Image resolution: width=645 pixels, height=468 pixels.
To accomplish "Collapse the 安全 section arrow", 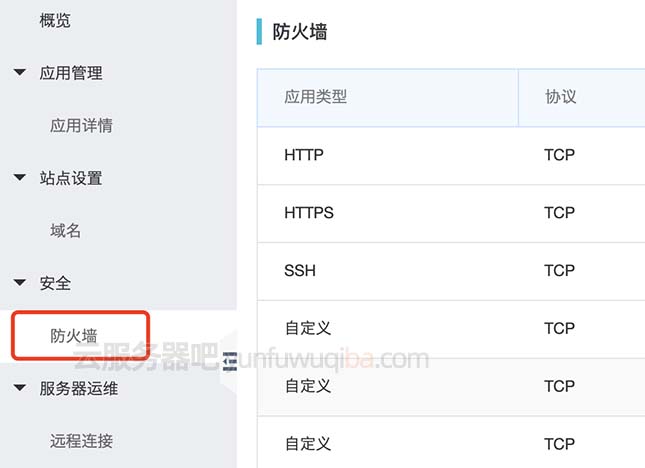I will tap(19, 283).
